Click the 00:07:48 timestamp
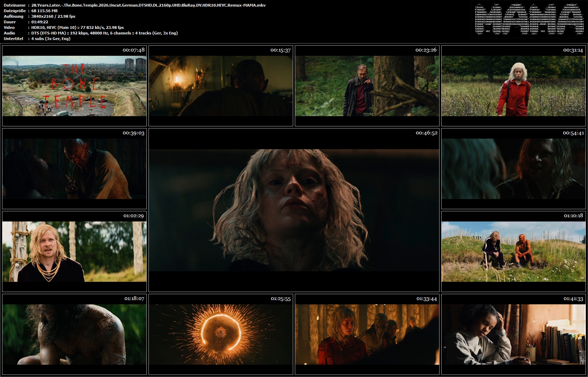 pyautogui.click(x=133, y=50)
